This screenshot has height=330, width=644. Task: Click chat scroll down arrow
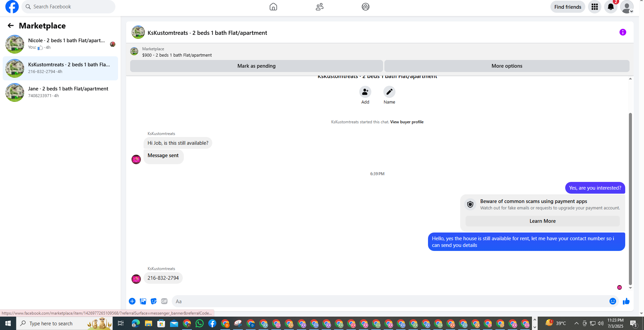(630, 288)
